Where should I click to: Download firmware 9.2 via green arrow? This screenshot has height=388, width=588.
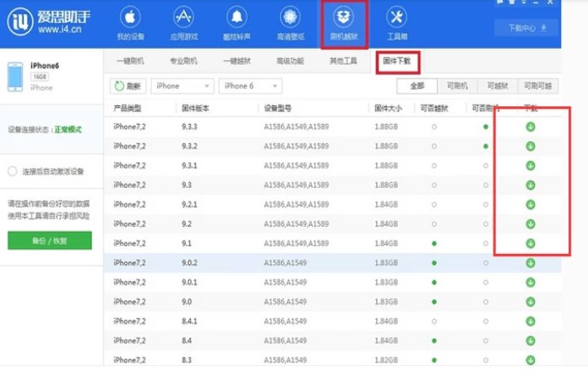point(531,224)
